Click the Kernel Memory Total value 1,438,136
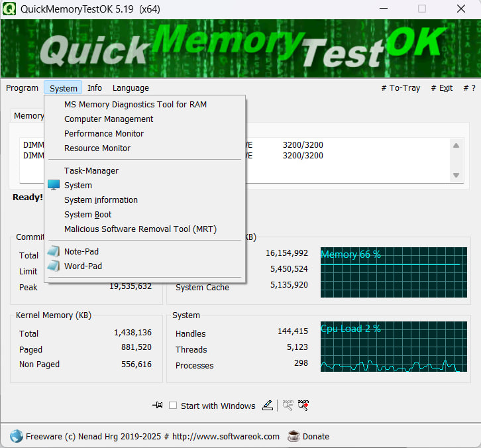 click(133, 332)
